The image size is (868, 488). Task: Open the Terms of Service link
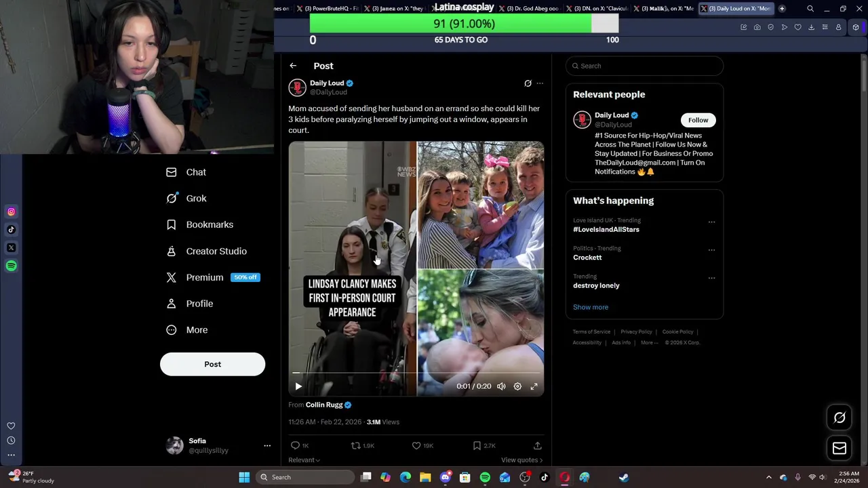591,332
